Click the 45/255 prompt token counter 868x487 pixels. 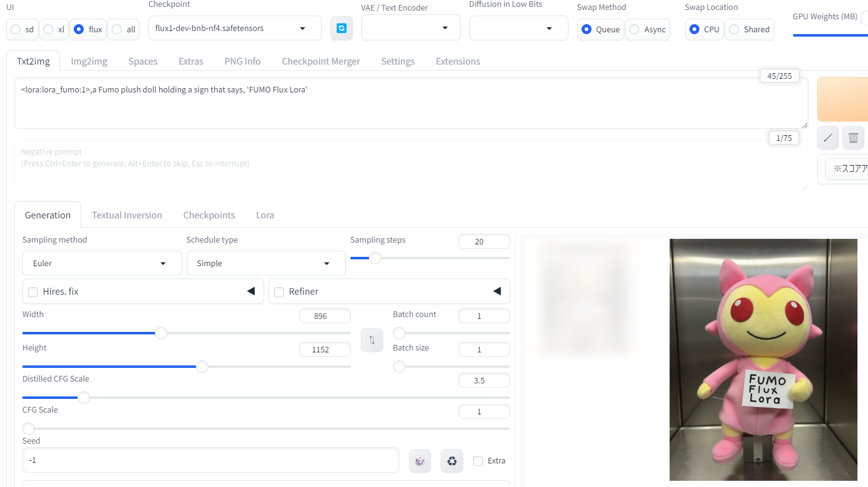pyautogui.click(x=779, y=76)
